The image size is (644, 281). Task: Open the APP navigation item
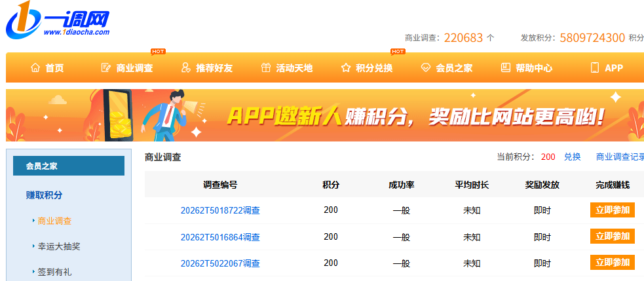point(614,68)
